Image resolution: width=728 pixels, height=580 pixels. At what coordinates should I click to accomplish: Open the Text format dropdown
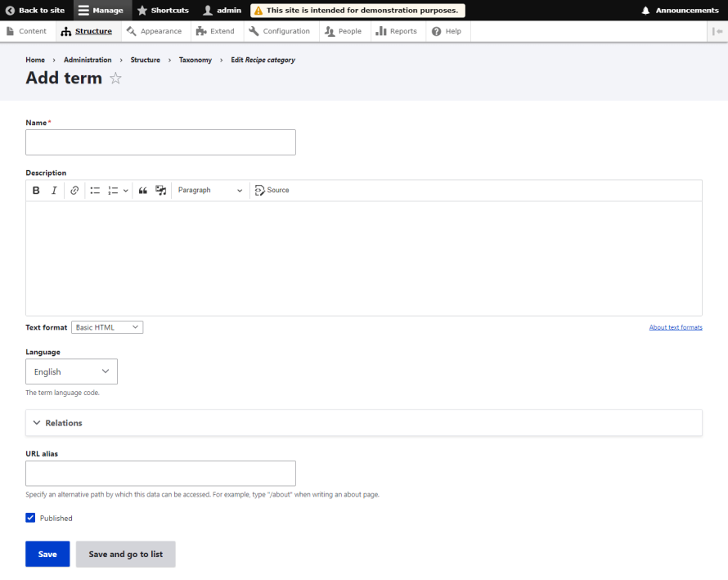(x=107, y=327)
